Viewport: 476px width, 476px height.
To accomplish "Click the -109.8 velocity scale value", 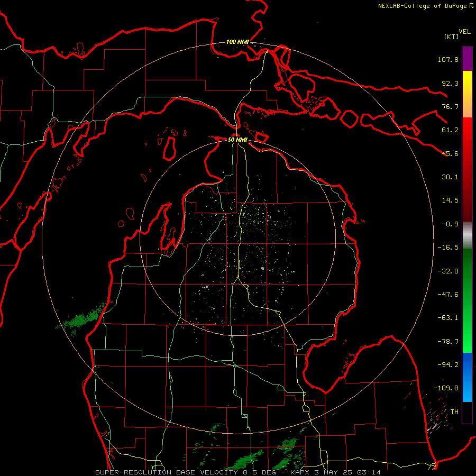I will (446, 388).
